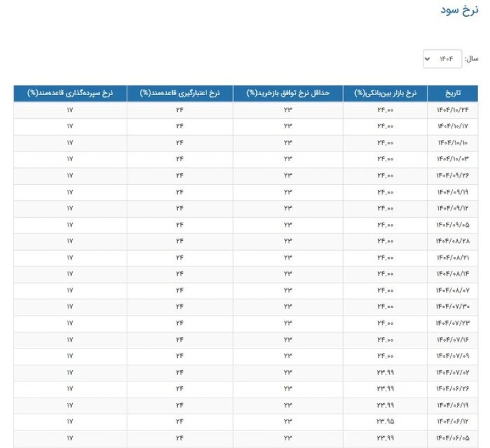Click the repo rate cell in row 1404/10/17
Screen dimensions: 490x448
tap(288, 126)
